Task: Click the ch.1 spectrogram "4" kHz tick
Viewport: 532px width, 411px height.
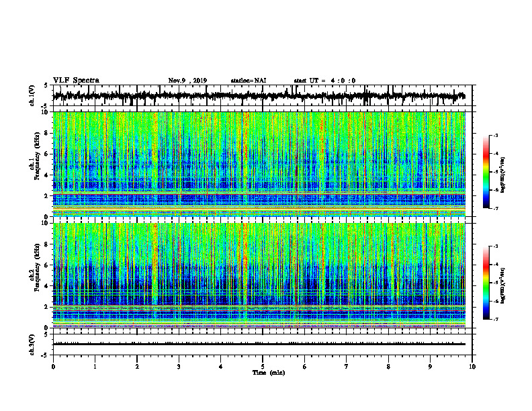Action: [47, 175]
